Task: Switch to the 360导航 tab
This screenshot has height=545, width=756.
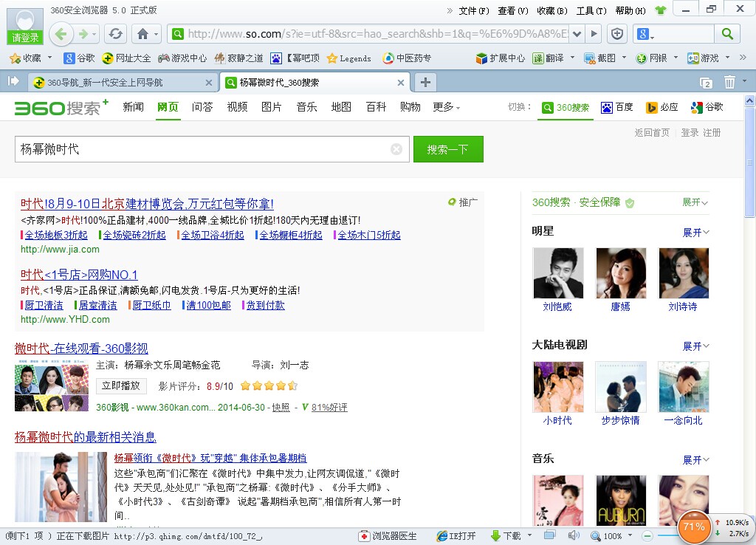Action: 123,83
